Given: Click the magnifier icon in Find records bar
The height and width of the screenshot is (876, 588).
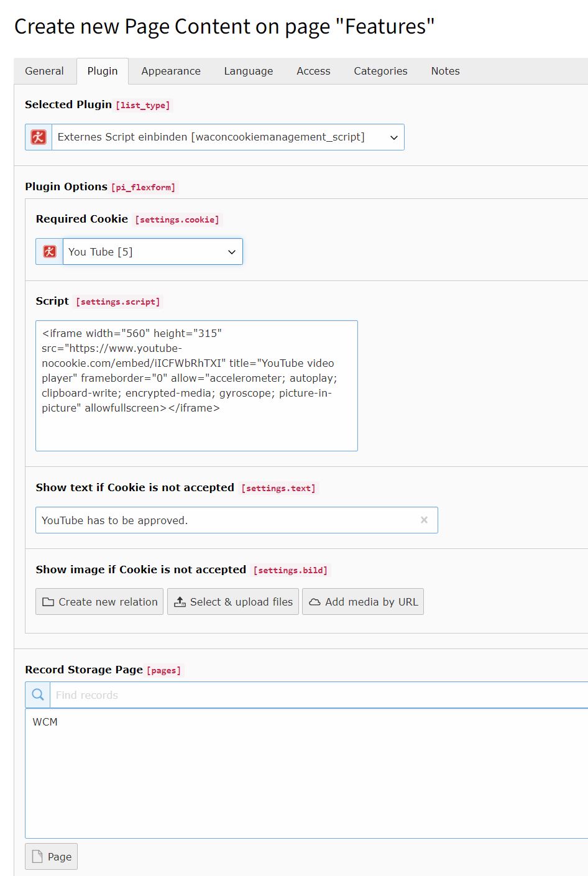Looking at the screenshot, I should [x=37, y=694].
